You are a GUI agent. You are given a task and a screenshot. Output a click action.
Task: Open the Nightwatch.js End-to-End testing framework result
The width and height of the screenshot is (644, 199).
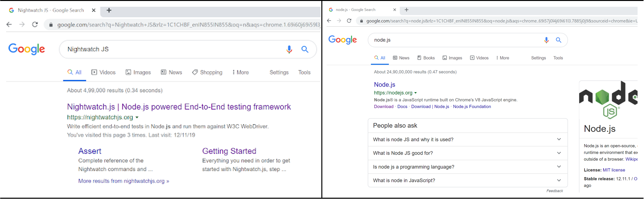coord(179,107)
